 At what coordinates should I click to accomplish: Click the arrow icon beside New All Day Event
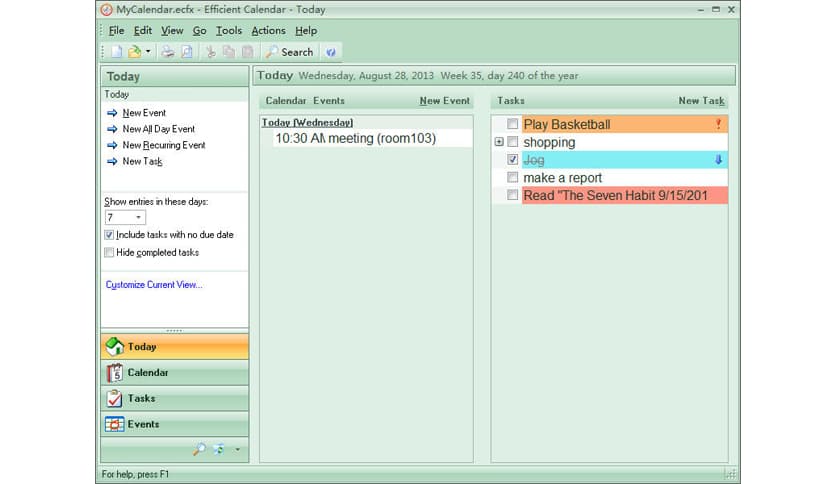tap(112, 129)
